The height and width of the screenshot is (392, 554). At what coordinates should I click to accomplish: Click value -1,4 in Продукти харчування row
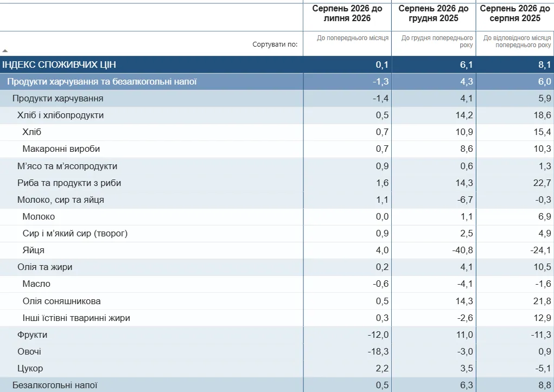pyautogui.click(x=380, y=98)
